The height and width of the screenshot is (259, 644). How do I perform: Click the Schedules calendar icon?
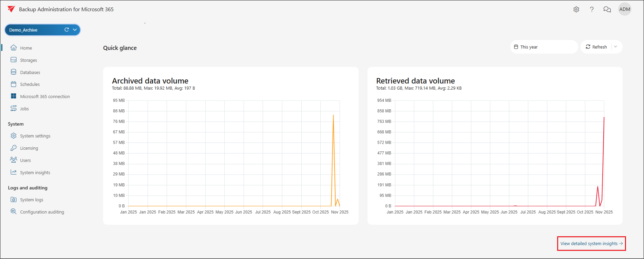point(14,84)
